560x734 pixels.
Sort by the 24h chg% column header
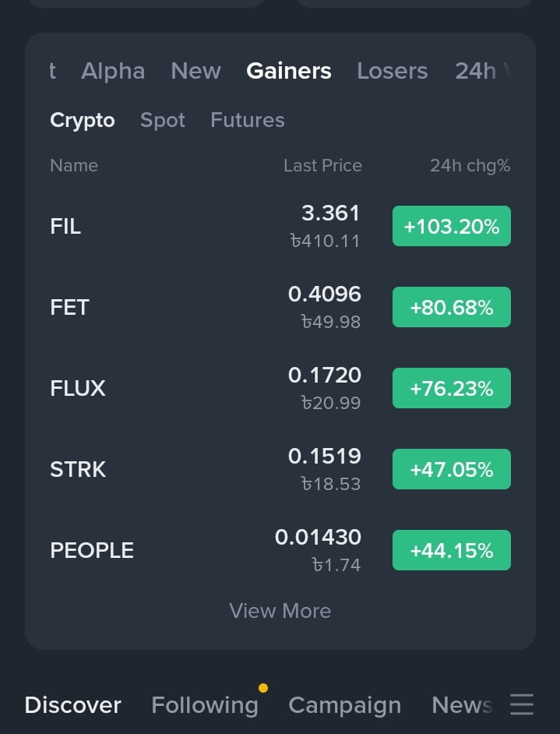point(470,166)
